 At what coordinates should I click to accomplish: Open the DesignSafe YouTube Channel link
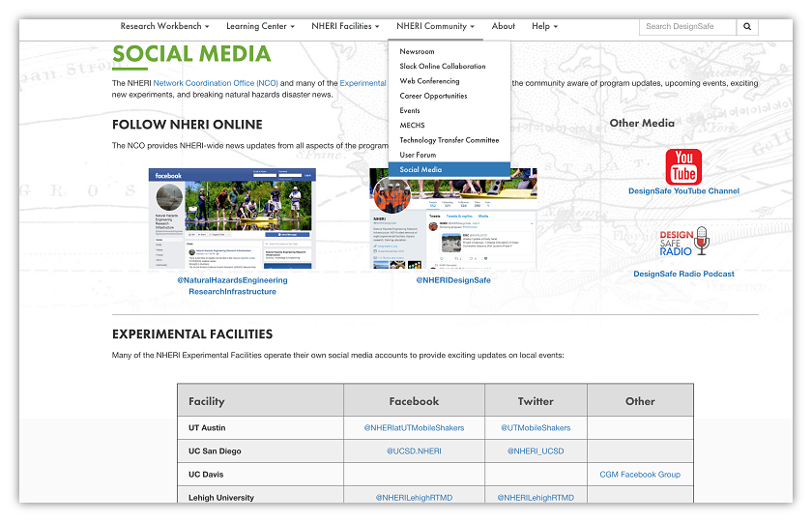[x=683, y=191]
